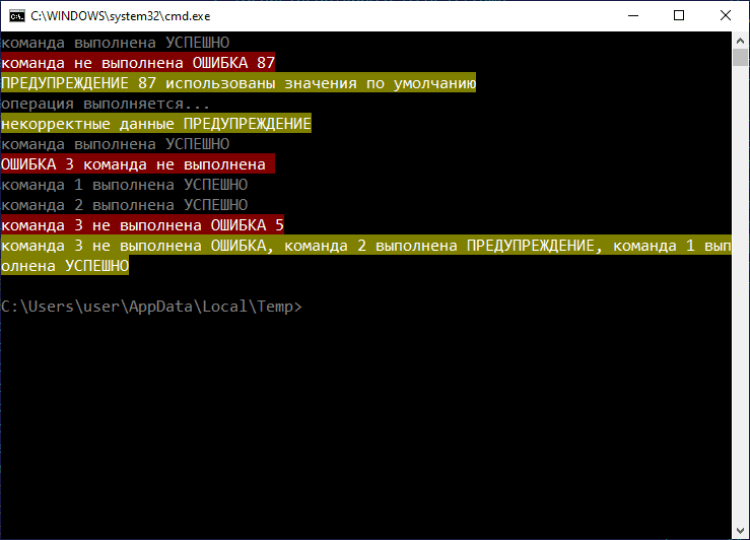750x540 pixels.
Task: Click the topmost console output line
Action: [x=115, y=43]
